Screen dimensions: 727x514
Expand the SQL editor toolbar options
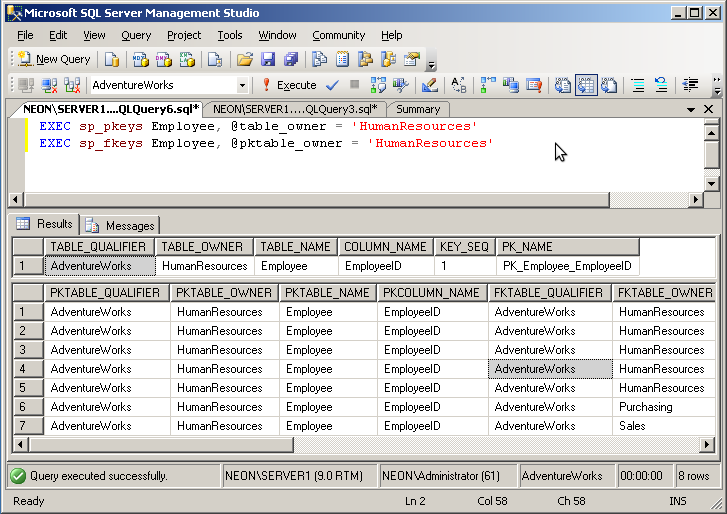(717, 85)
